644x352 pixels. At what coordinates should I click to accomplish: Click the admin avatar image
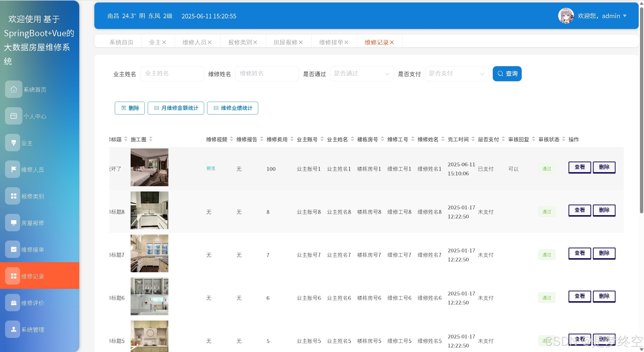pyautogui.click(x=566, y=16)
